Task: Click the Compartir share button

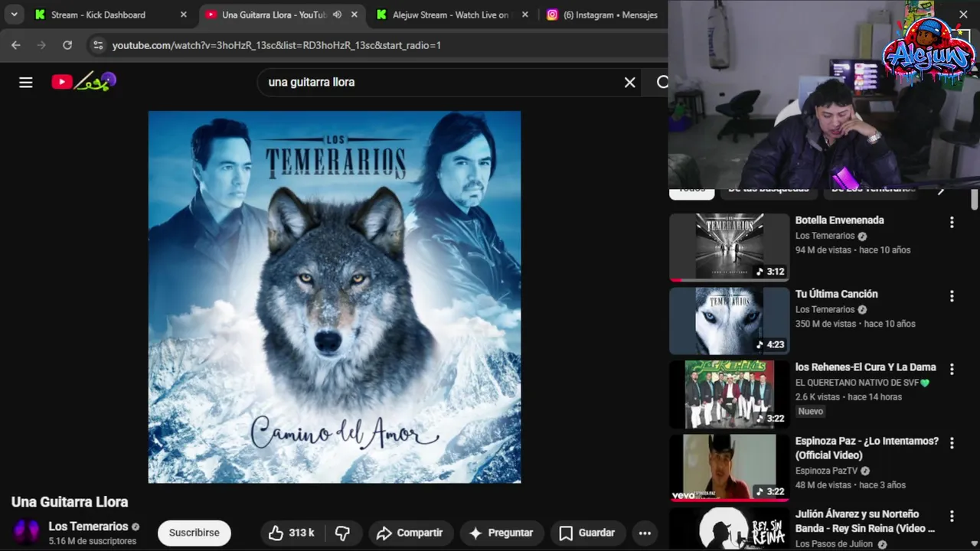Action: click(x=410, y=533)
